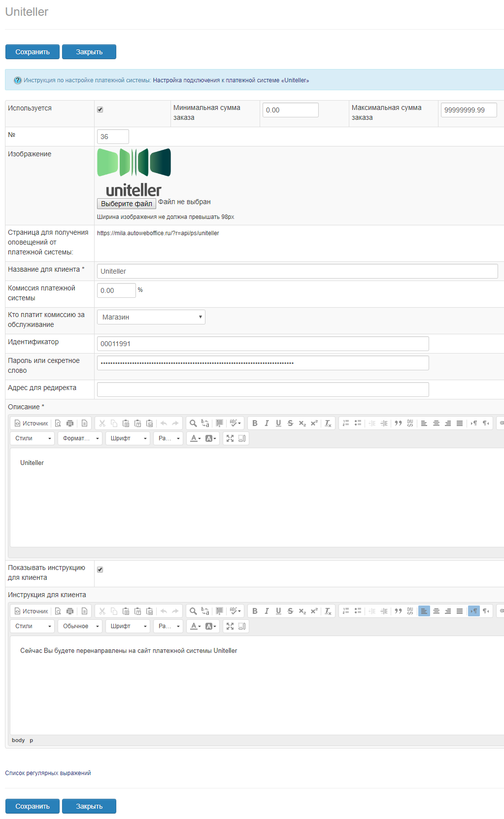
Task: Open the Магазин commission payer dropdown
Action: coord(151,317)
